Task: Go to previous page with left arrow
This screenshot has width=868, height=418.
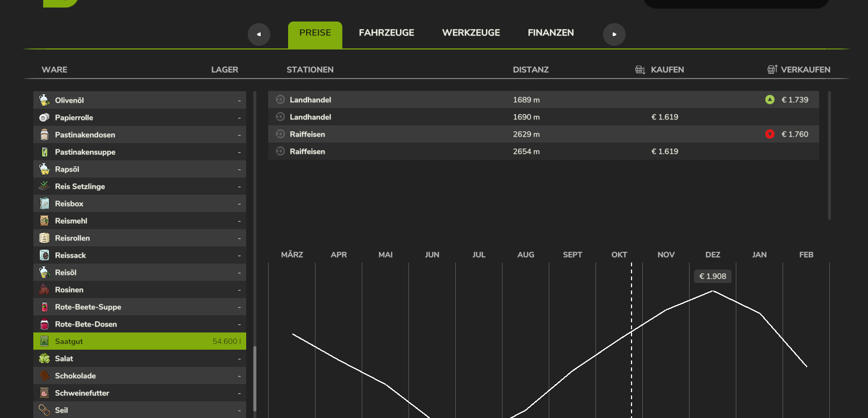Action: [x=259, y=34]
